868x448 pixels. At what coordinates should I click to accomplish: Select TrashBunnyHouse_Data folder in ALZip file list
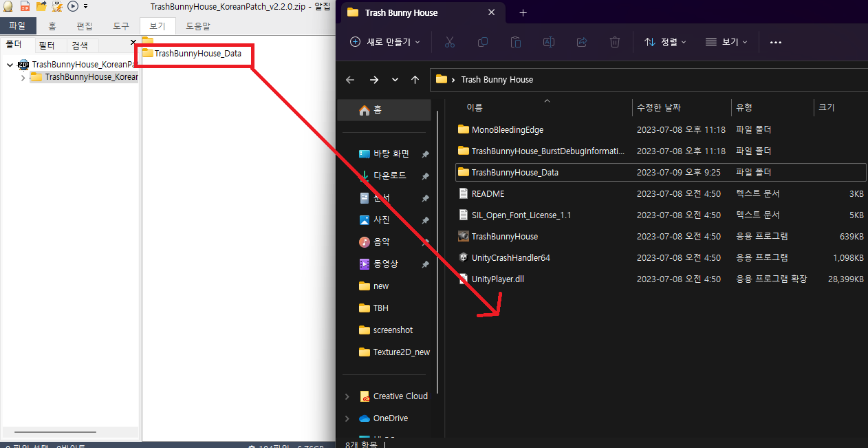point(192,53)
